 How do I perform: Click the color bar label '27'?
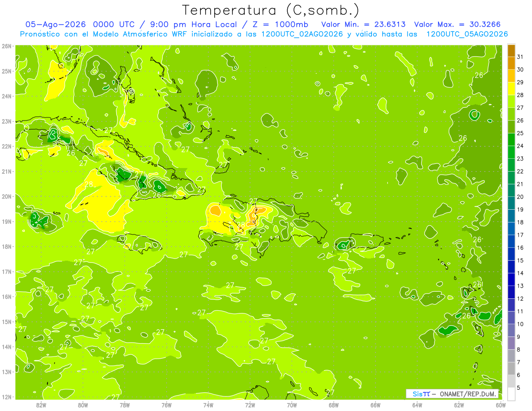[x=520, y=108]
